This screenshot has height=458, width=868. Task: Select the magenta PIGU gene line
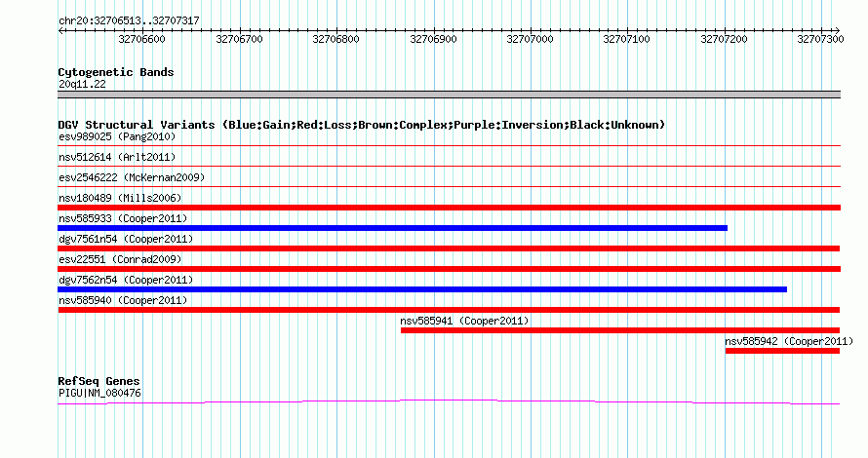point(449,401)
